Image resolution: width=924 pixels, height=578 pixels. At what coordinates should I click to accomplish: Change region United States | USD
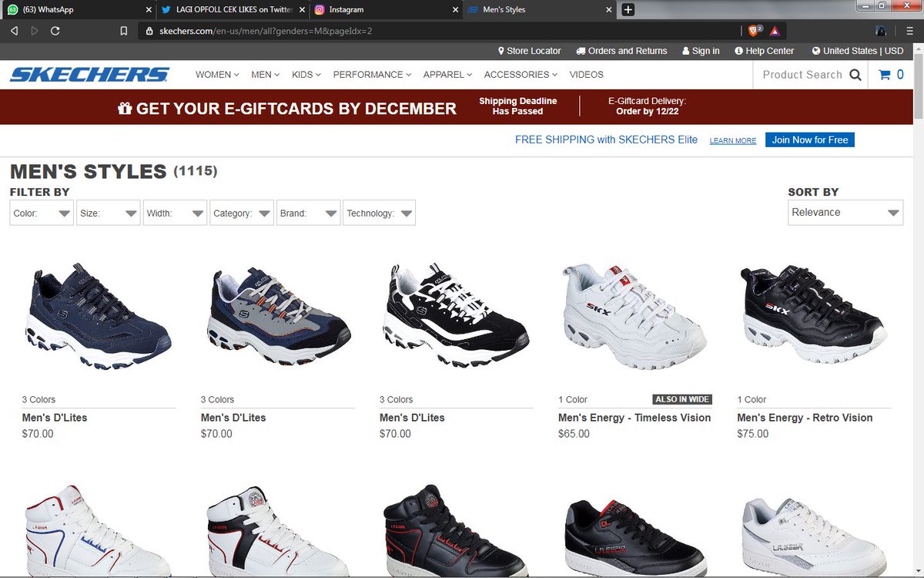click(x=858, y=51)
